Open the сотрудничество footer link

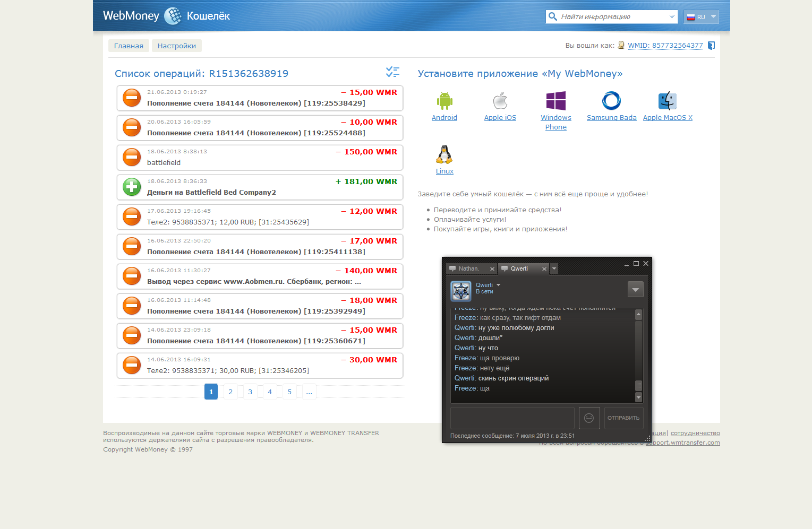[695, 433]
